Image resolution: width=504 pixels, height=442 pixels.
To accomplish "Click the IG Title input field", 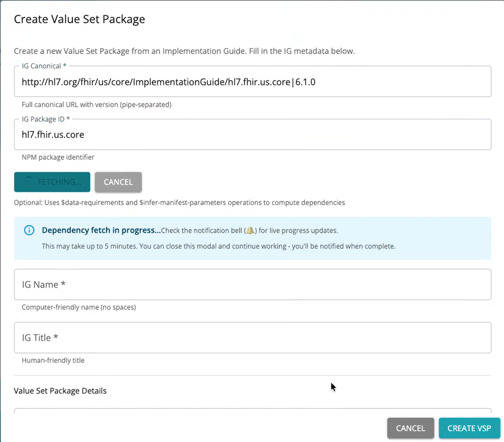I will [x=252, y=338].
